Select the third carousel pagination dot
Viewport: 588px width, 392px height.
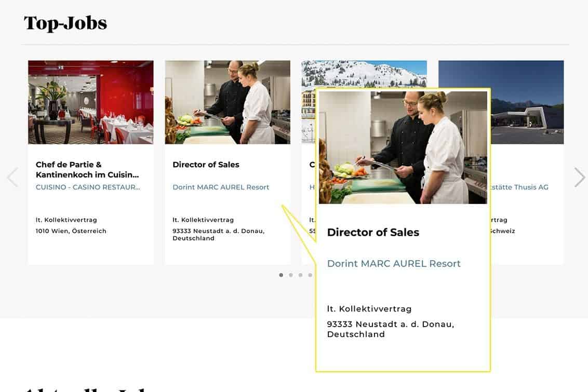(x=300, y=275)
